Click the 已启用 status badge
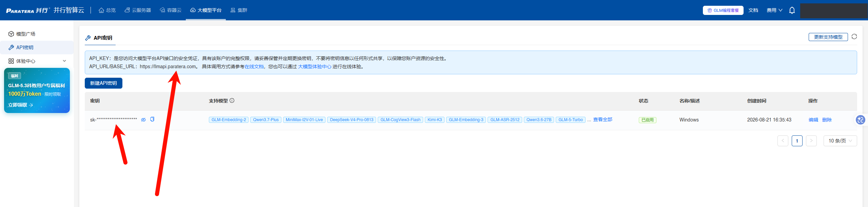Image resolution: width=868 pixels, height=207 pixels. click(x=648, y=120)
